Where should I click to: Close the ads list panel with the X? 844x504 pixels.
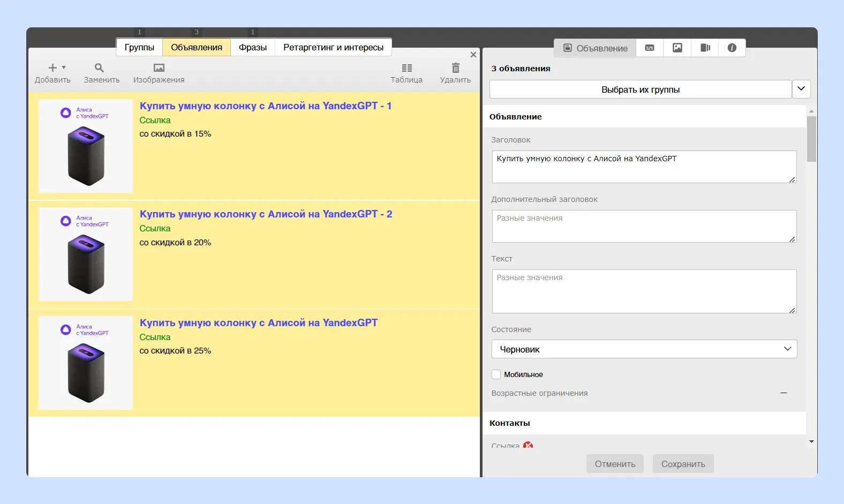(x=473, y=55)
